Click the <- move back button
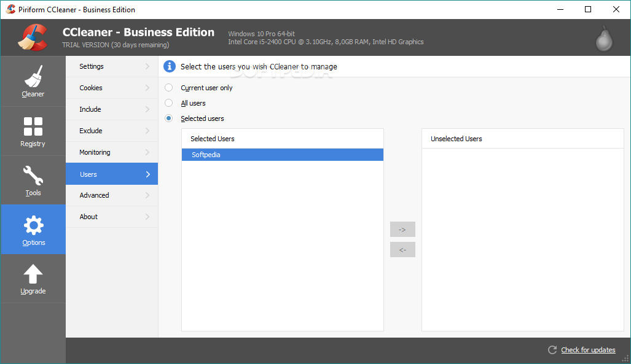The height and width of the screenshot is (364, 631). (402, 250)
